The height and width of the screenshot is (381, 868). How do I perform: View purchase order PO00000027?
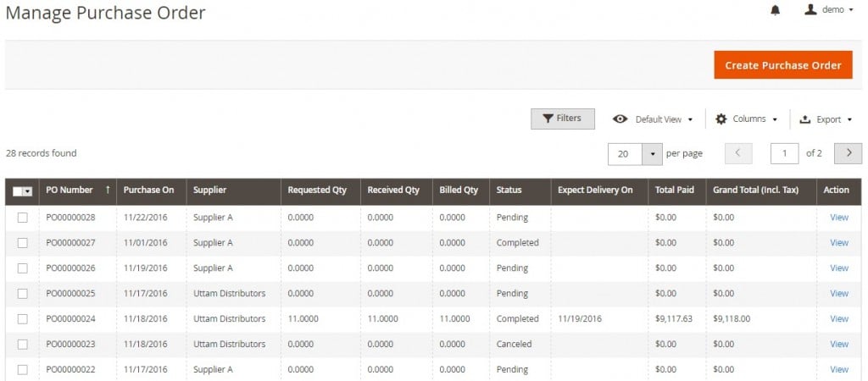(838, 243)
